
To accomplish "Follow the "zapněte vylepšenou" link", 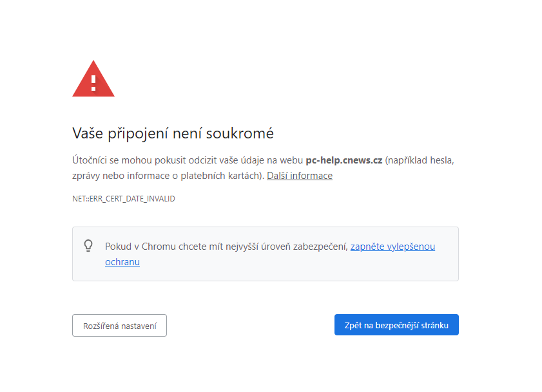I will click(392, 246).
